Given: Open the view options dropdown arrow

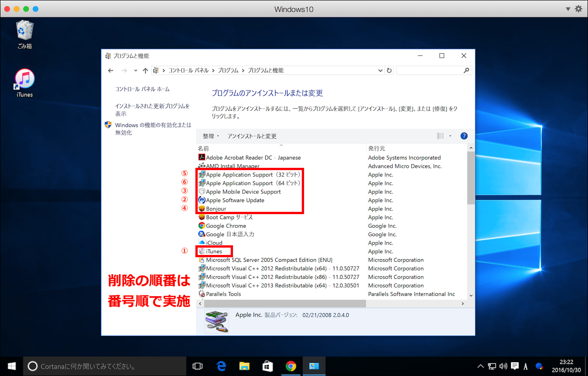Looking at the screenshot, I should coord(450,136).
